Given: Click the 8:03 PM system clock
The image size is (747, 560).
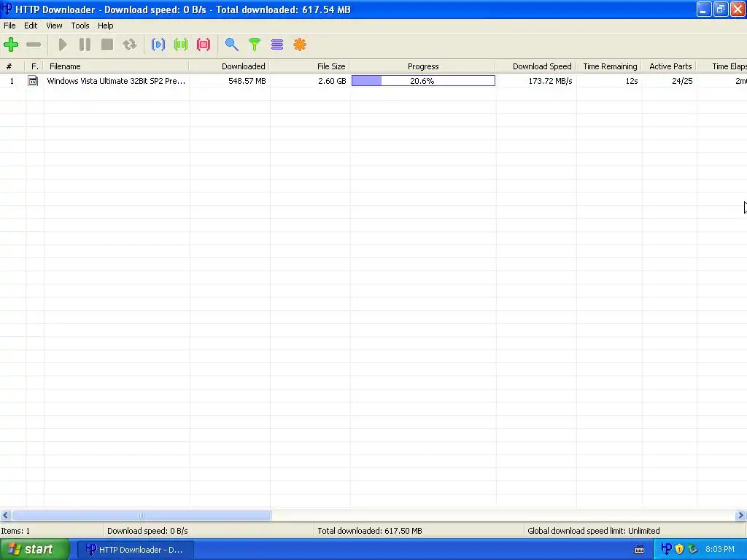Looking at the screenshot, I should pyautogui.click(x=720, y=550).
